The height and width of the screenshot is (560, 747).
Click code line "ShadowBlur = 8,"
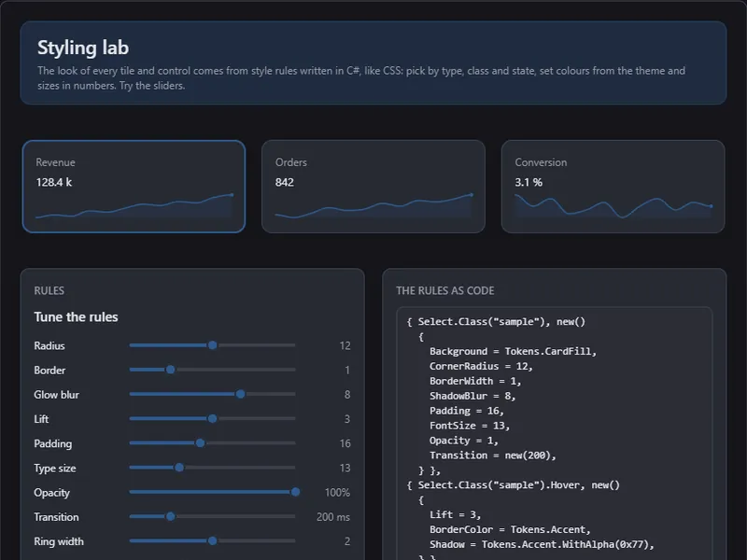472,396
